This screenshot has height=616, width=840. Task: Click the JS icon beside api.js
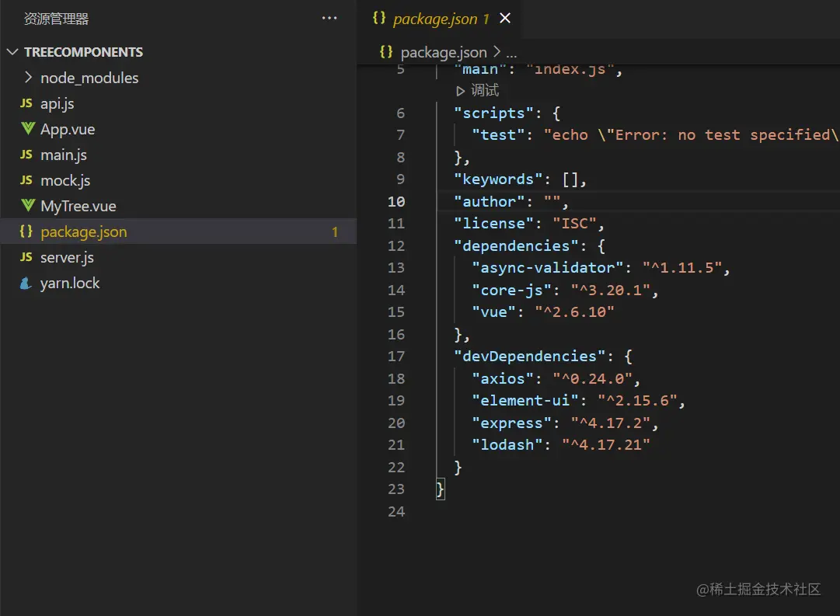26,103
